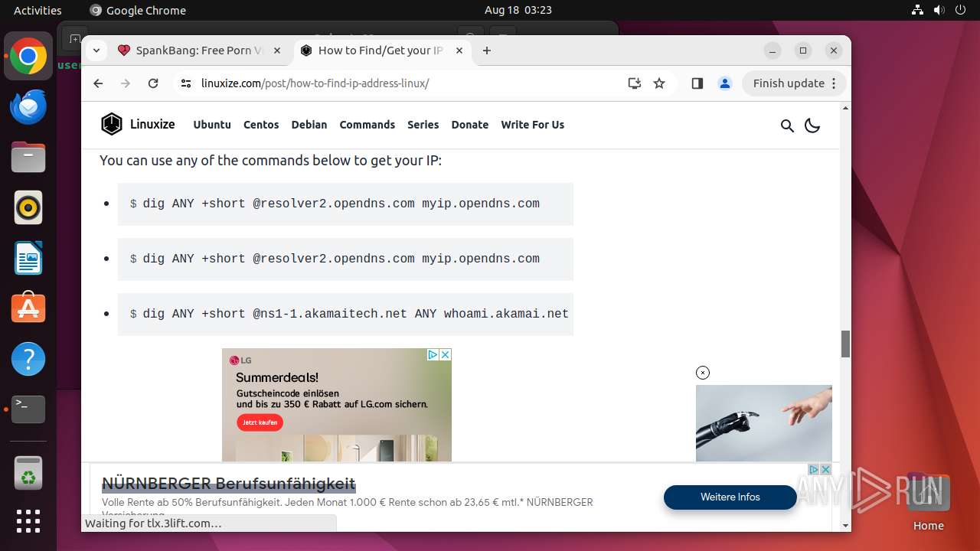Open Rhythmbox music player in dock
Screen dimensions: 980x551
pyautogui.click(x=28, y=207)
